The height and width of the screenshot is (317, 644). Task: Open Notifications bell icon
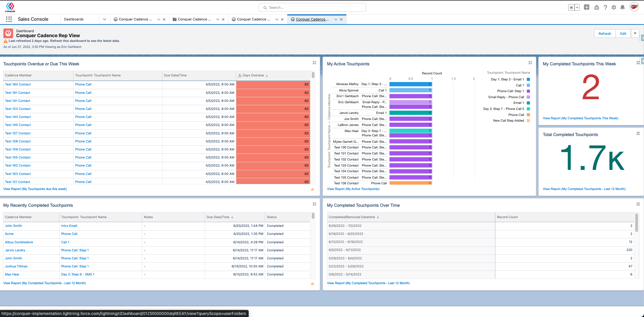[x=623, y=7]
